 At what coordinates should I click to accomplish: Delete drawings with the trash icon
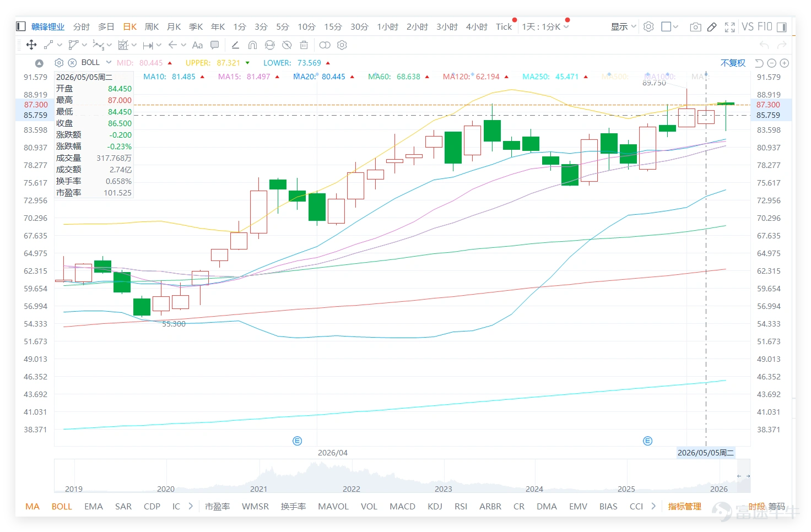(304, 45)
